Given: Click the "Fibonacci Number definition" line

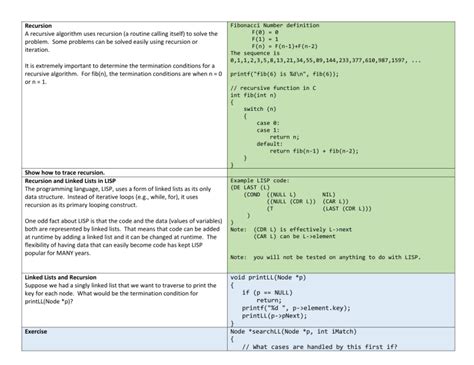Looking at the screenshot, I should click(275, 25).
